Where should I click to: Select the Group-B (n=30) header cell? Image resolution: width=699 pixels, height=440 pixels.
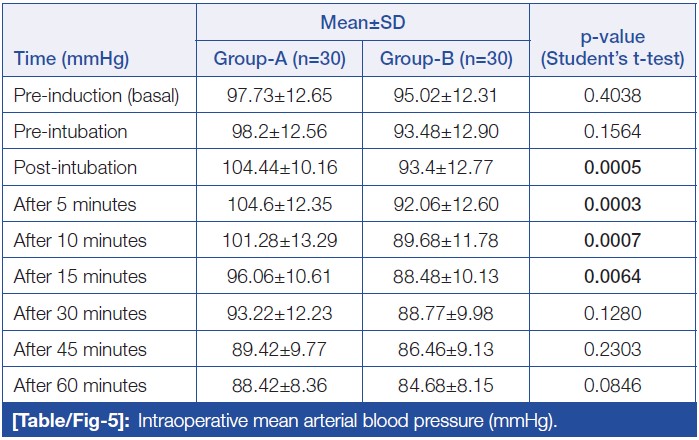tap(446, 59)
